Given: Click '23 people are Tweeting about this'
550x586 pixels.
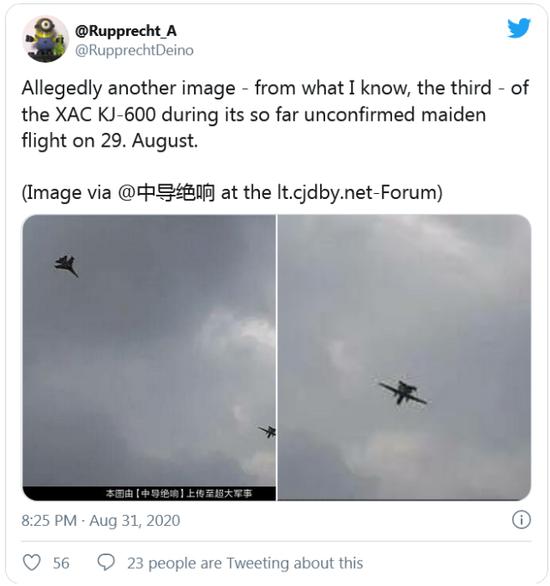Looking at the screenshot, I should pos(245,563).
